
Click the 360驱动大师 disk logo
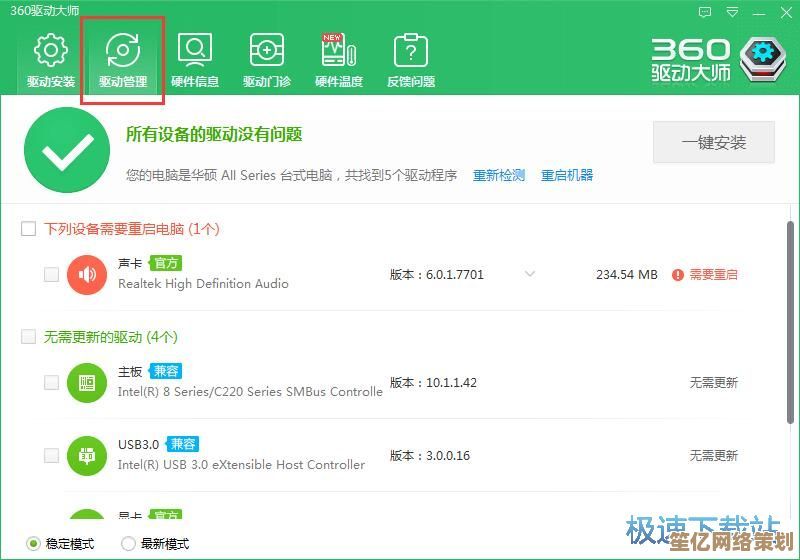point(763,59)
